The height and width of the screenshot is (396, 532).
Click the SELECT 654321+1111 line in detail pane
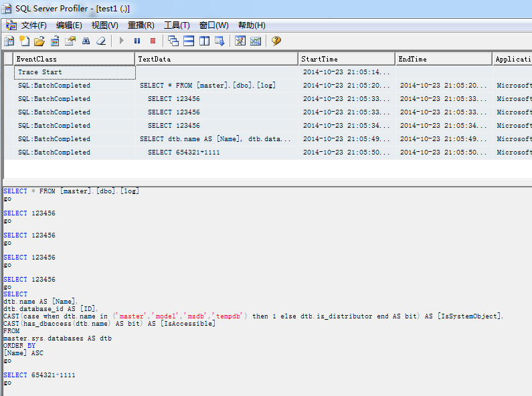pyautogui.click(x=39, y=375)
